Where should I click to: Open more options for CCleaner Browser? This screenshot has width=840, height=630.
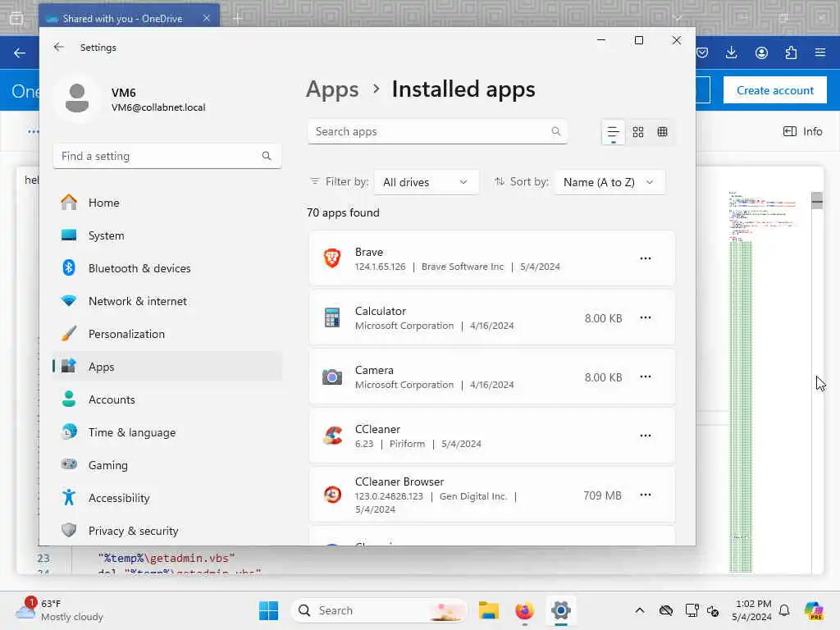pos(645,495)
